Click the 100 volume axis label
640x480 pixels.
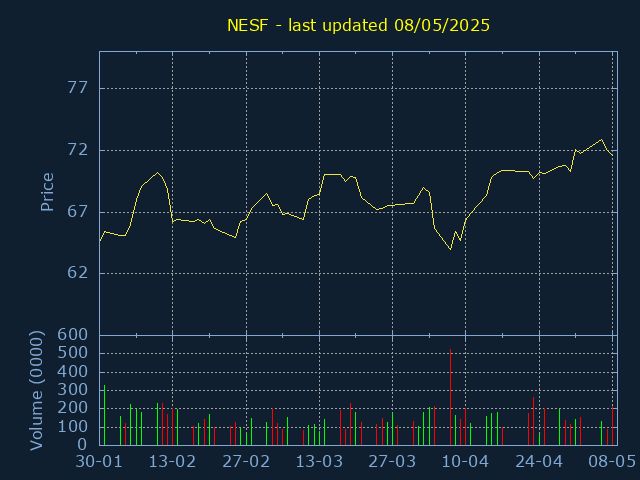pyautogui.click(x=73, y=427)
